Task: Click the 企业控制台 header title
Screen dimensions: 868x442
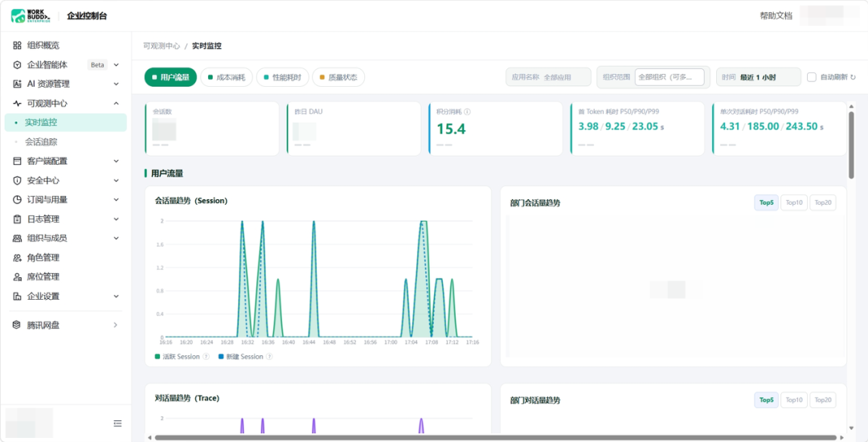Action: (87, 16)
